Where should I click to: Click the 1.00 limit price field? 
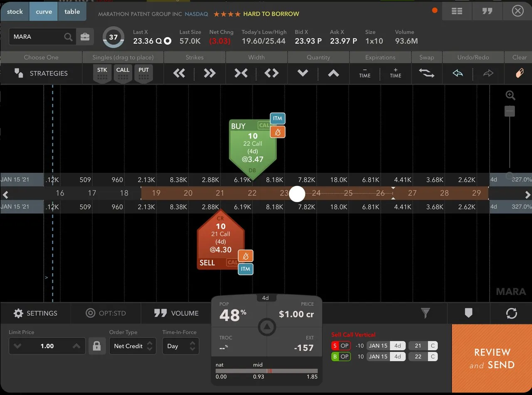tap(47, 346)
